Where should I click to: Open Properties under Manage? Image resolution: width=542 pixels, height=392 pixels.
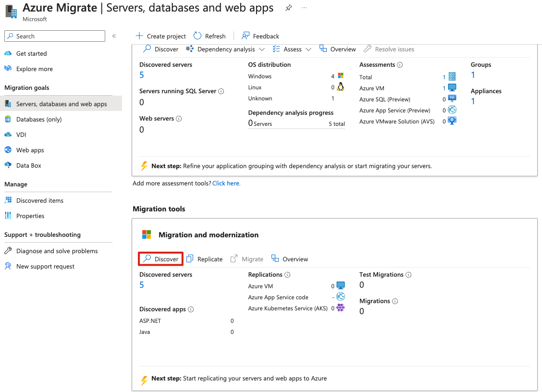(x=30, y=216)
